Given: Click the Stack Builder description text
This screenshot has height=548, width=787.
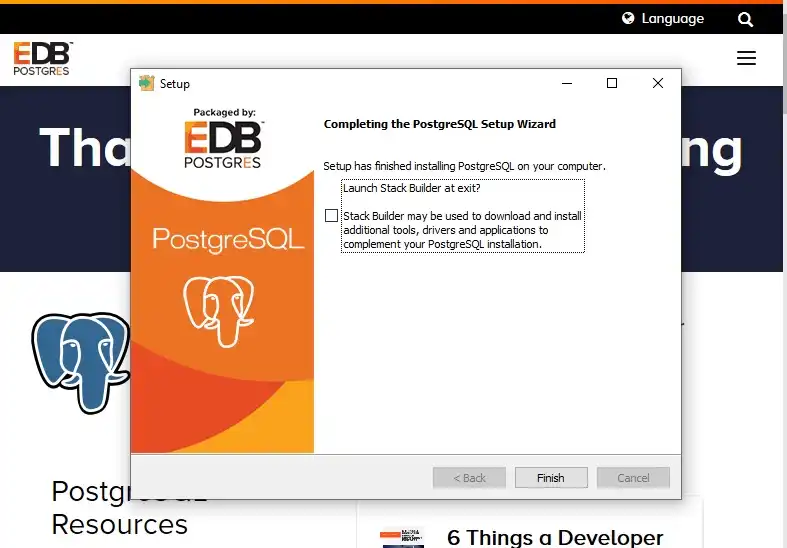Looking at the screenshot, I should [462, 230].
